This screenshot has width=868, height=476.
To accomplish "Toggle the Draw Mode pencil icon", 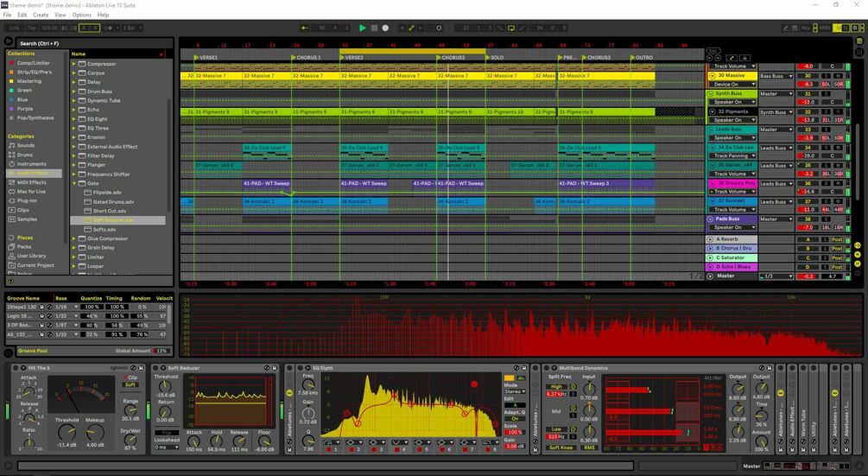I will click(x=785, y=28).
